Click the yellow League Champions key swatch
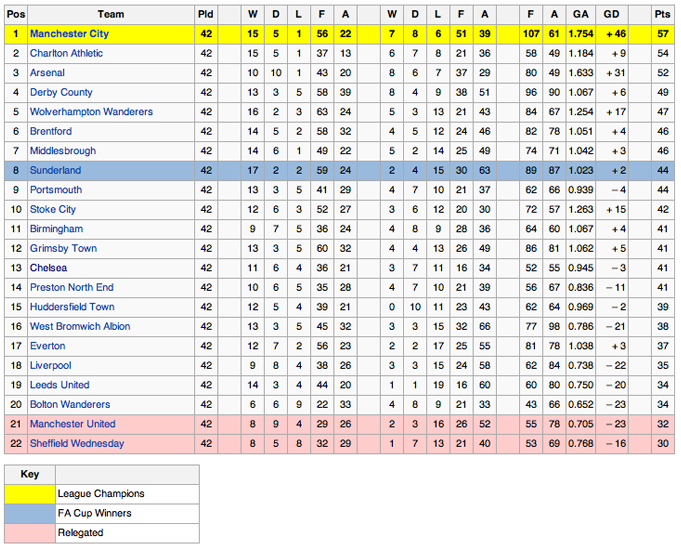 point(30,494)
